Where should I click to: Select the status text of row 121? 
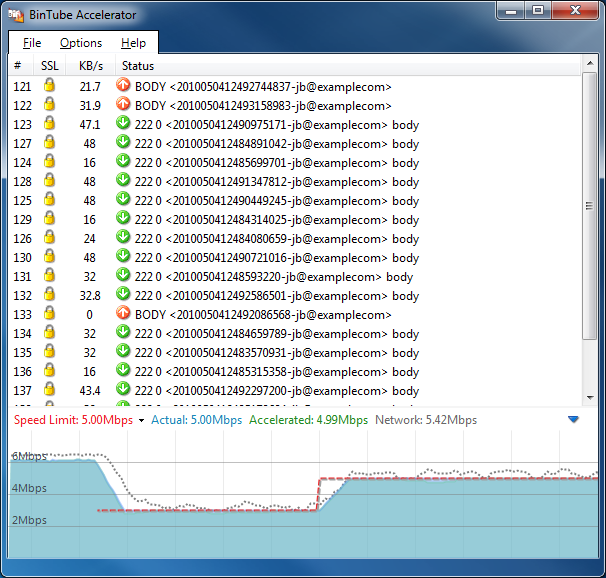(263, 87)
